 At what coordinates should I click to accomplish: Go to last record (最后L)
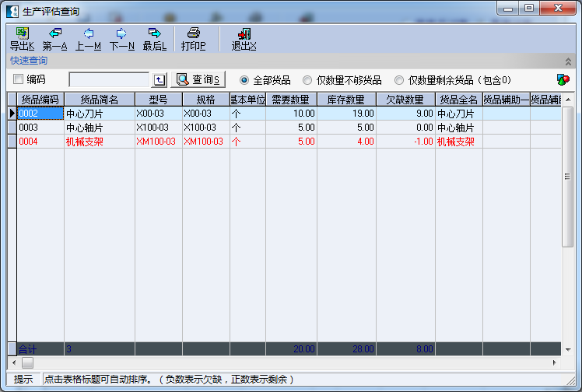(154, 39)
